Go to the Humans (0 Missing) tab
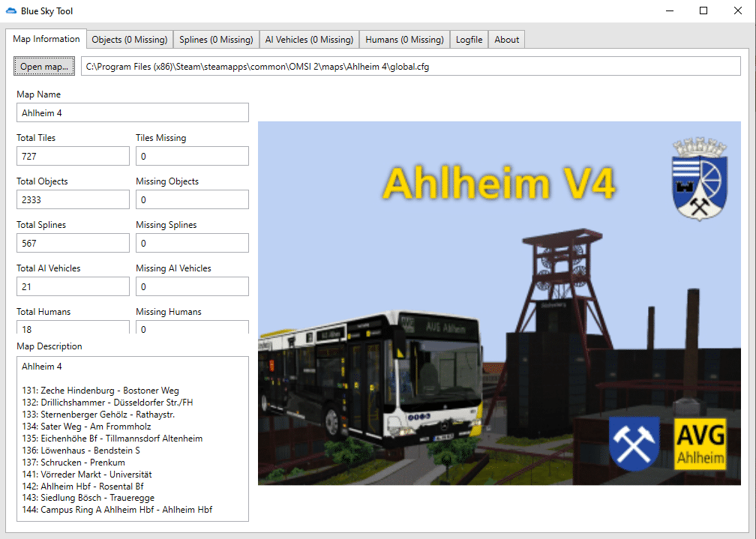Screen dimensions: 756x539 (404, 40)
